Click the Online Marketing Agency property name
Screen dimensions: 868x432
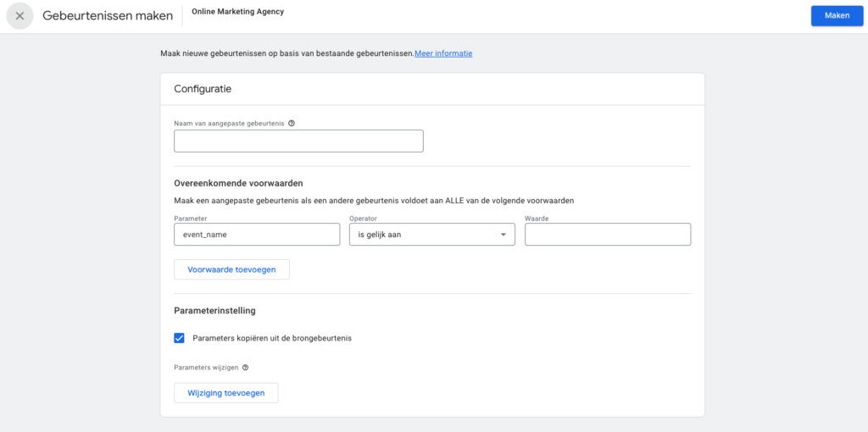point(237,12)
